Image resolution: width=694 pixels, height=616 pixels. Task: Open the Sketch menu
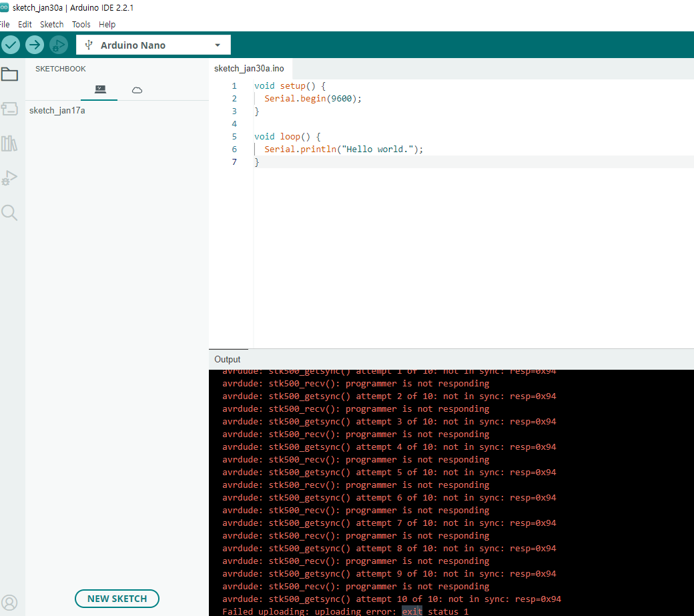click(x=51, y=24)
